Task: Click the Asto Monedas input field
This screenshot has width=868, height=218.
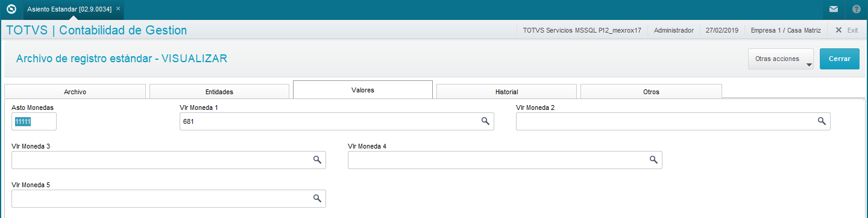Action: [34, 121]
